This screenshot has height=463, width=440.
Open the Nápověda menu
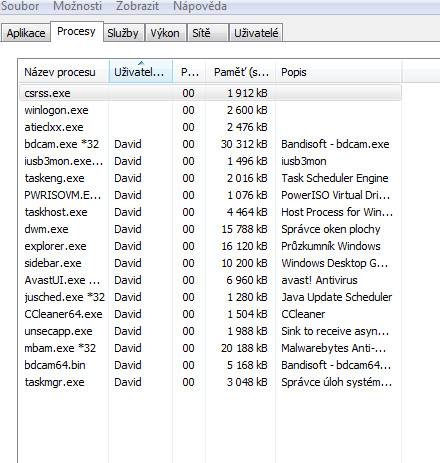point(200,6)
